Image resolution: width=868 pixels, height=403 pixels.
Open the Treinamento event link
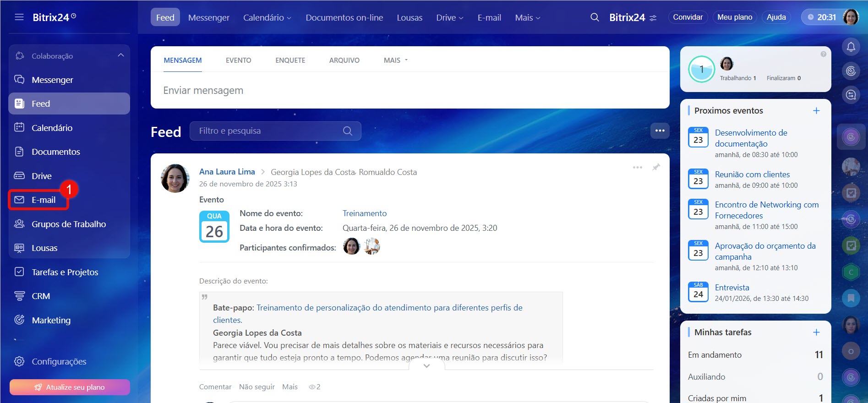click(364, 213)
